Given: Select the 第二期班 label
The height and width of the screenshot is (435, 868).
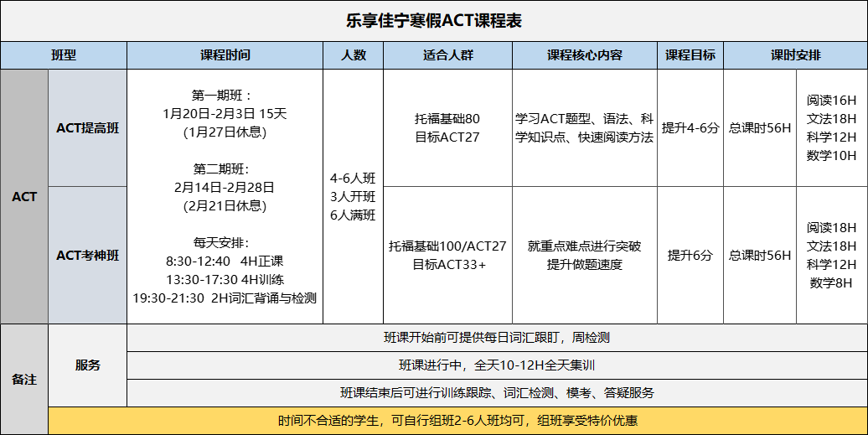Looking at the screenshot, I should click(x=221, y=168).
